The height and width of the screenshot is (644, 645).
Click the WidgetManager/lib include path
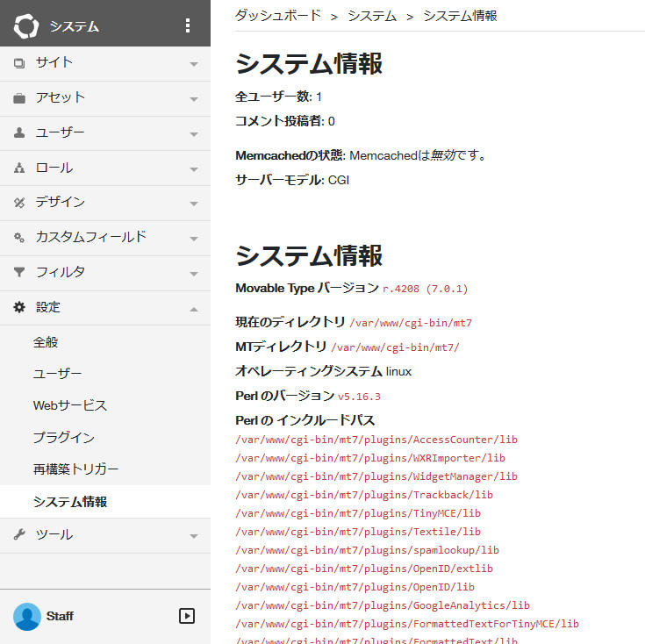click(x=376, y=476)
